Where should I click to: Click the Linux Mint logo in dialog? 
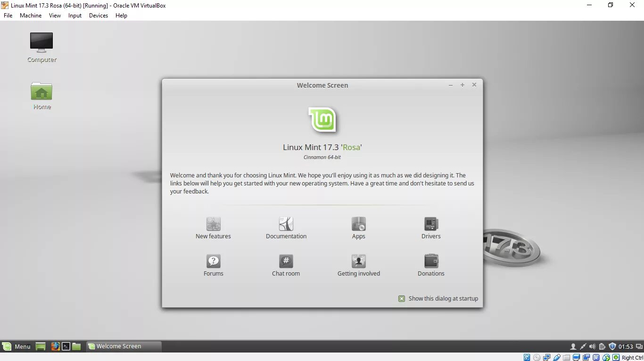322,120
